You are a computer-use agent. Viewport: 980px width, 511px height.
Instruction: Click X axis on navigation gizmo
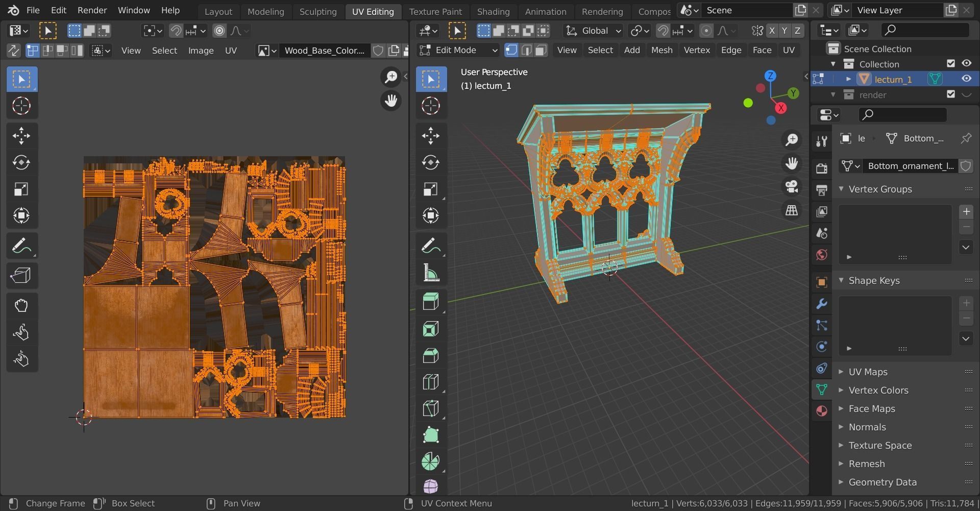pos(780,108)
